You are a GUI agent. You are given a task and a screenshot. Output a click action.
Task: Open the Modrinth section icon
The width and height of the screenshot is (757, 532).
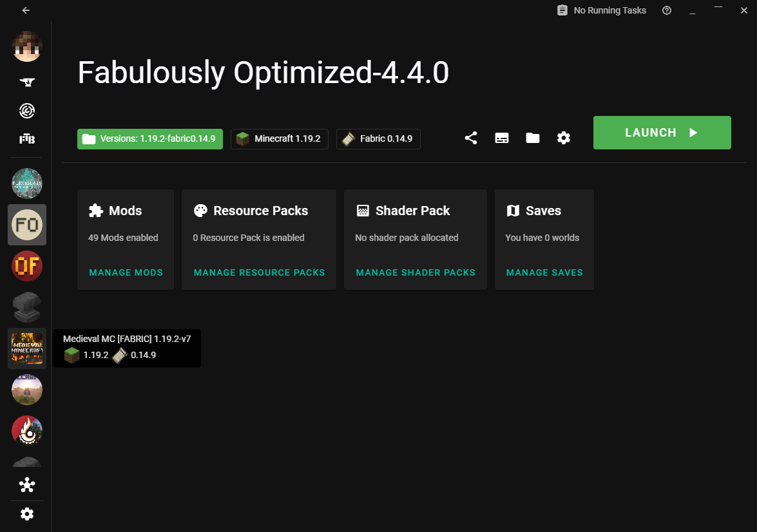coord(27,111)
